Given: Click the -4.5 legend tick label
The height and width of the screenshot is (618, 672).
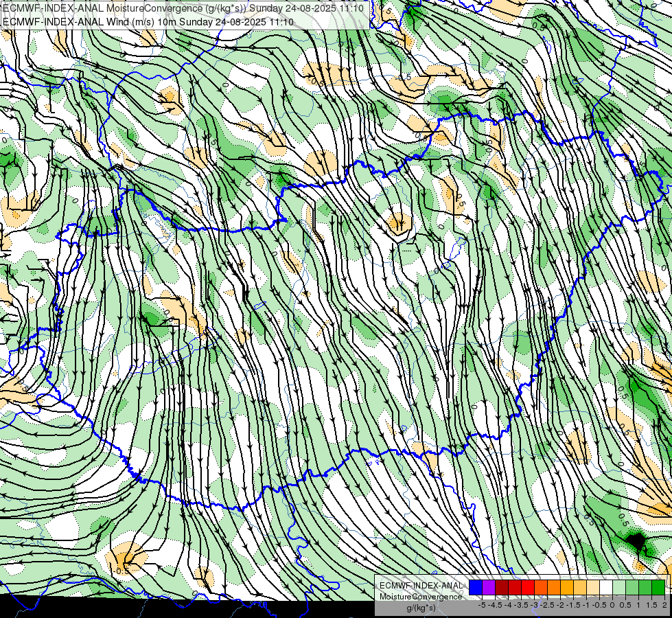Looking at the screenshot, I should [496, 605].
